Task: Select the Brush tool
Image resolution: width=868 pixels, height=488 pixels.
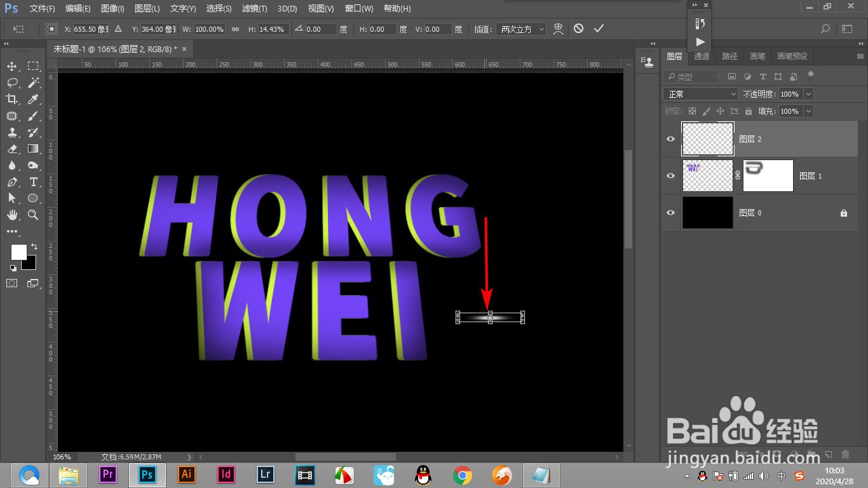Action: point(32,116)
